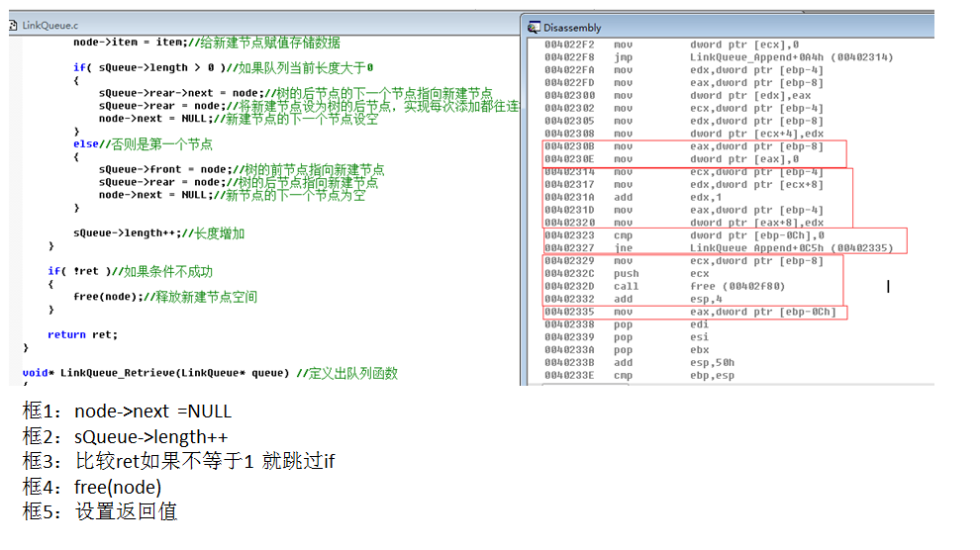The width and height of the screenshot is (980, 550).
Task: Click disassembly row at address 00402320
Action: [x=684, y=223]
